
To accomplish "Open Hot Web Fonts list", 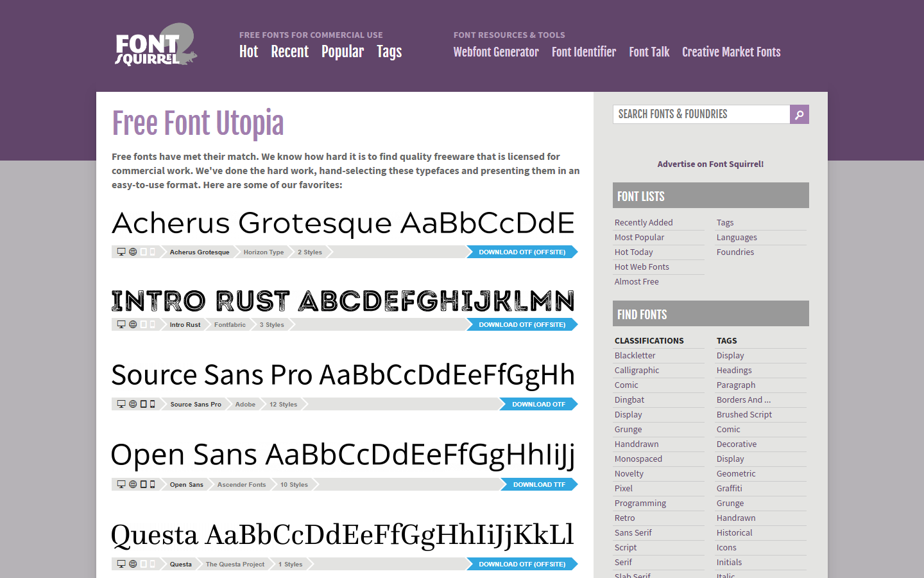I will point(642,267).
